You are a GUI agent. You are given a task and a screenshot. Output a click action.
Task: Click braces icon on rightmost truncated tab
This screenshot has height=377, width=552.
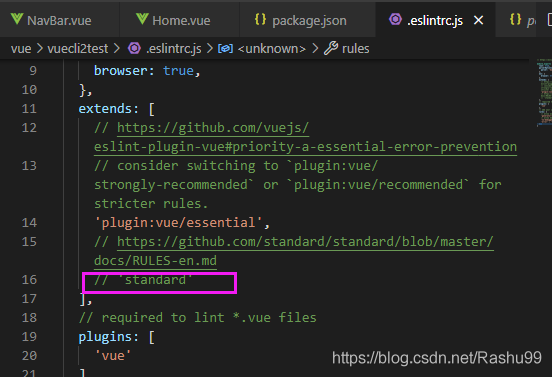pos(515,19)
